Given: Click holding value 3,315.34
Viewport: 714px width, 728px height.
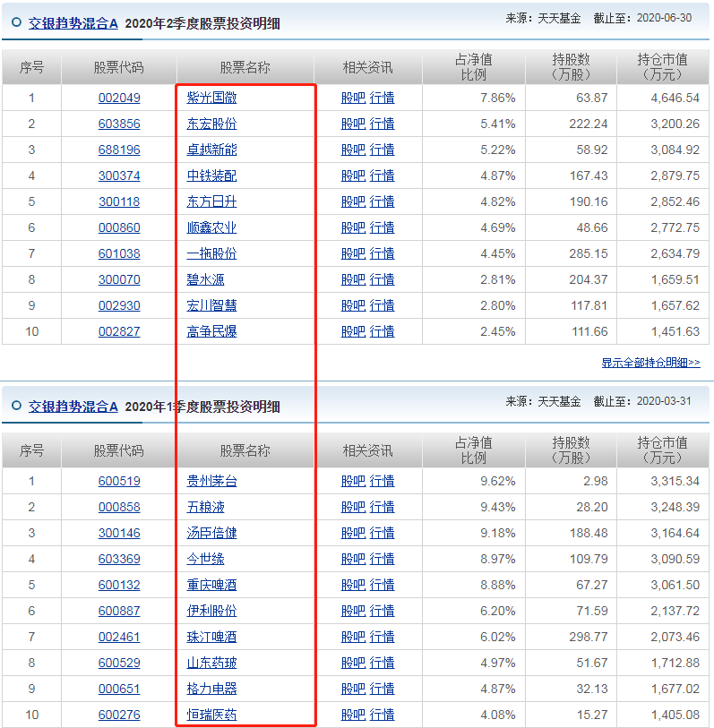Looking at the screenshot, I should [675, 481].
